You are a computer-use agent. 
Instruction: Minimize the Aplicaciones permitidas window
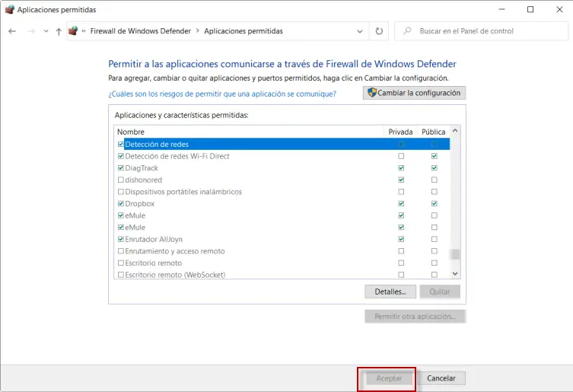(x=501, y=9)
